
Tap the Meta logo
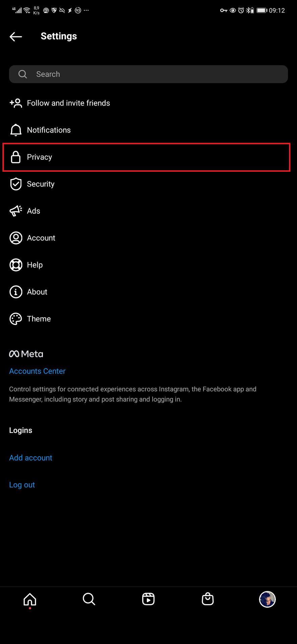pos(26,354)
